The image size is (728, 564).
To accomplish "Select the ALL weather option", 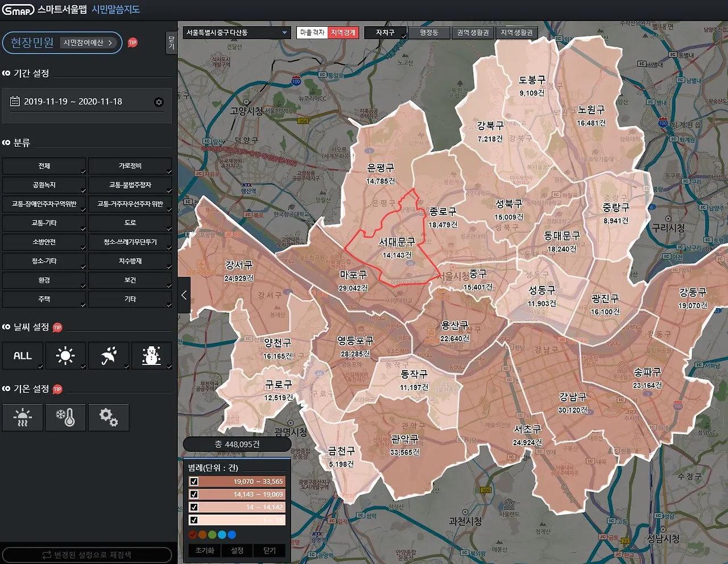I will coord(23,356).
